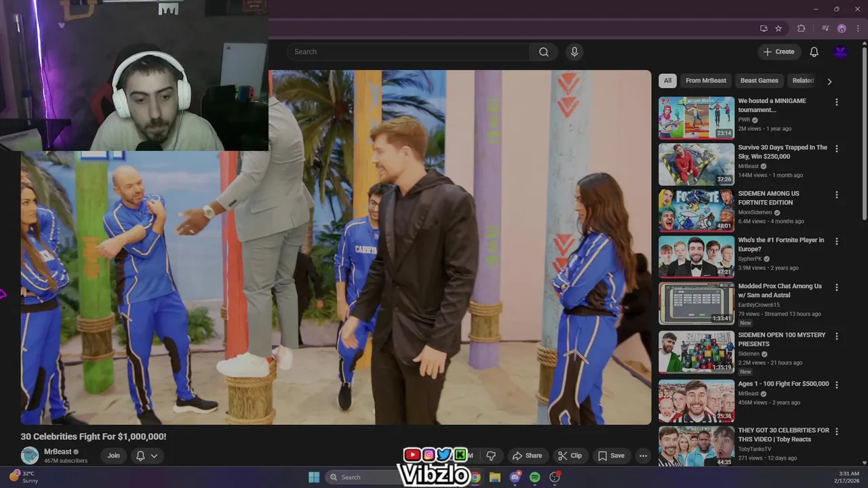This screenshot has width=868, height=488.
Task: Open more actions ellipsis beside Save
Action: point(643,455)
